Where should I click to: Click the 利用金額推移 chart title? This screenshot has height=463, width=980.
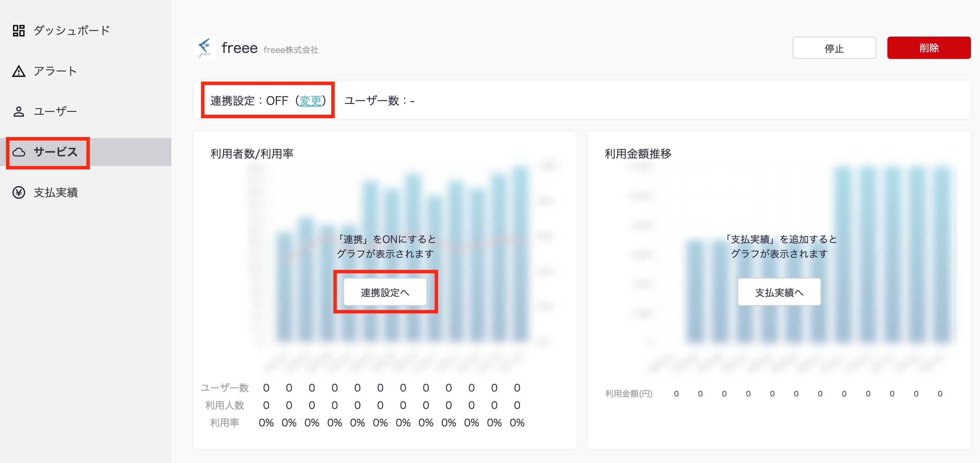638,154
